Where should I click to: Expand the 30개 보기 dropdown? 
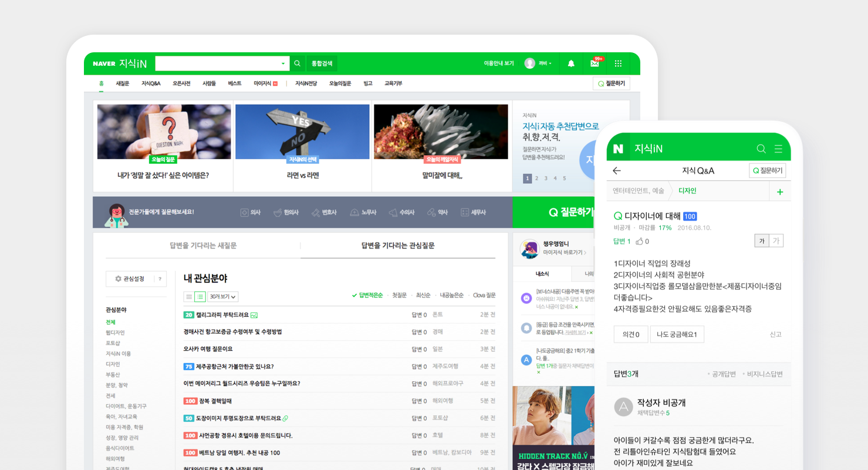224,297
